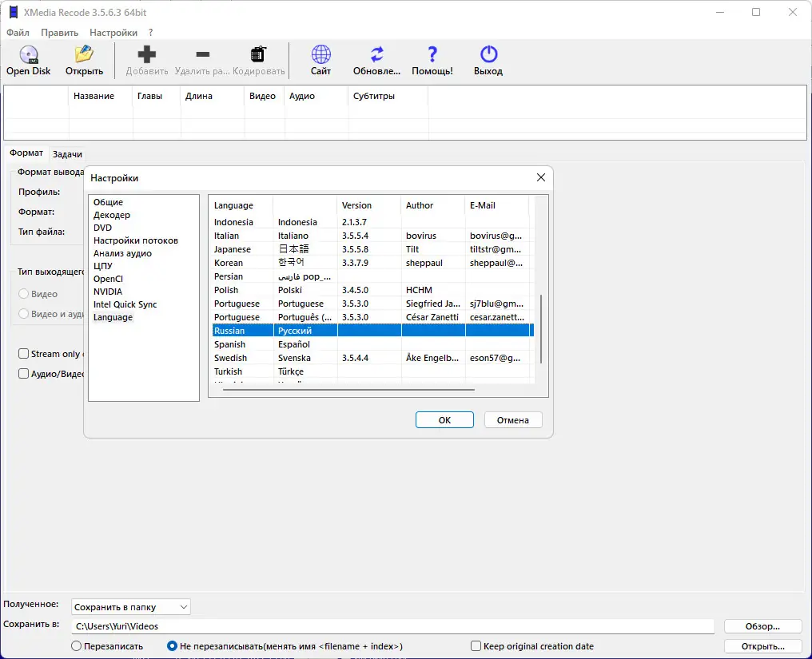812x659 pixels.
Task: Click the C:\Users\Yuri\Videos path field
Action: [392, 626]
